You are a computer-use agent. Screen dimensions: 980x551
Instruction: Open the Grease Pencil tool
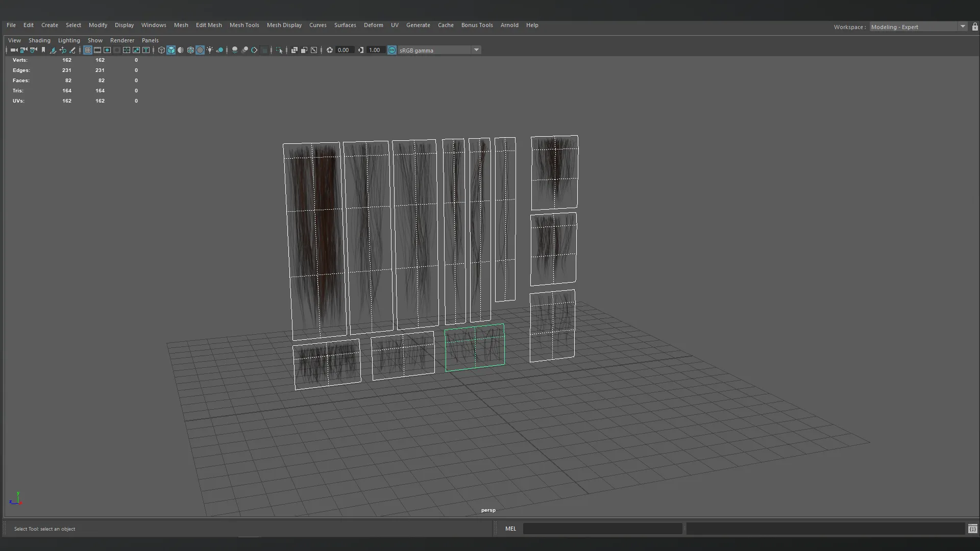72,50
